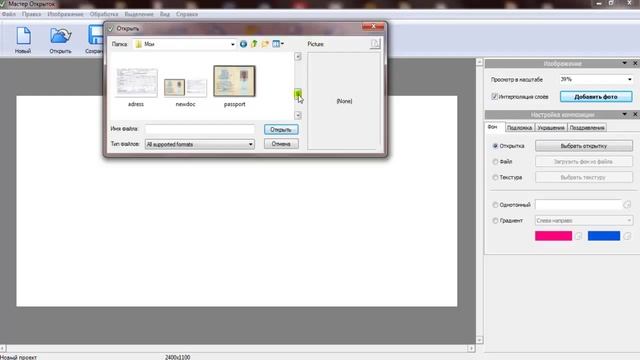Viewport: 640px width, 360px height.
Task: Select the Однотонный radio option
Action: tap(495, 205)
